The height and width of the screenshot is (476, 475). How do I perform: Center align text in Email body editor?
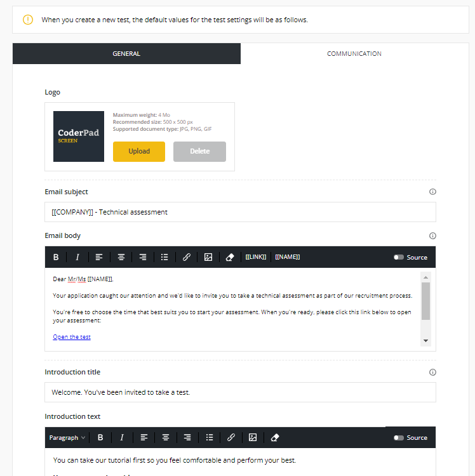click(x=121, y=257)
